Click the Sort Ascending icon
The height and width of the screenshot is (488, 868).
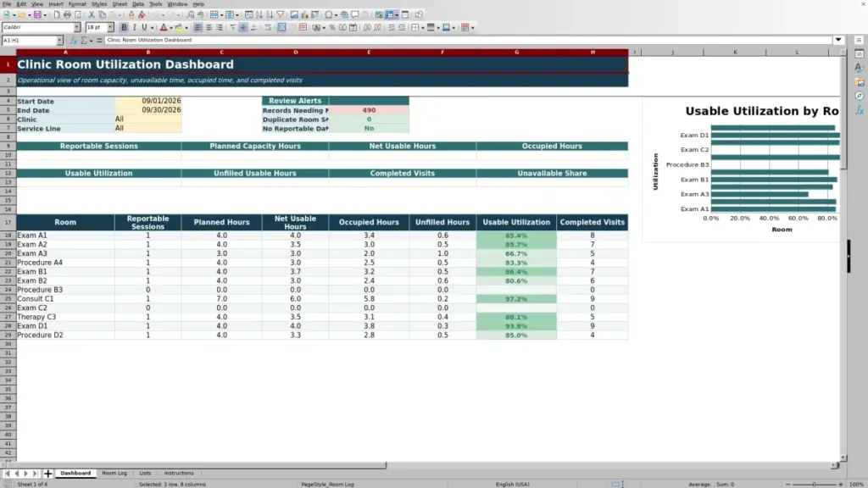(259, 15)
